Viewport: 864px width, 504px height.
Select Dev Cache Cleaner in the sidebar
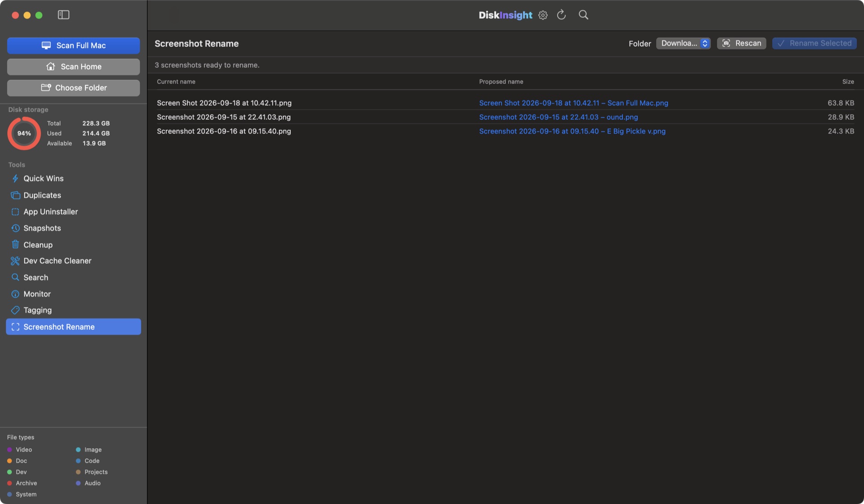[73, 261]
